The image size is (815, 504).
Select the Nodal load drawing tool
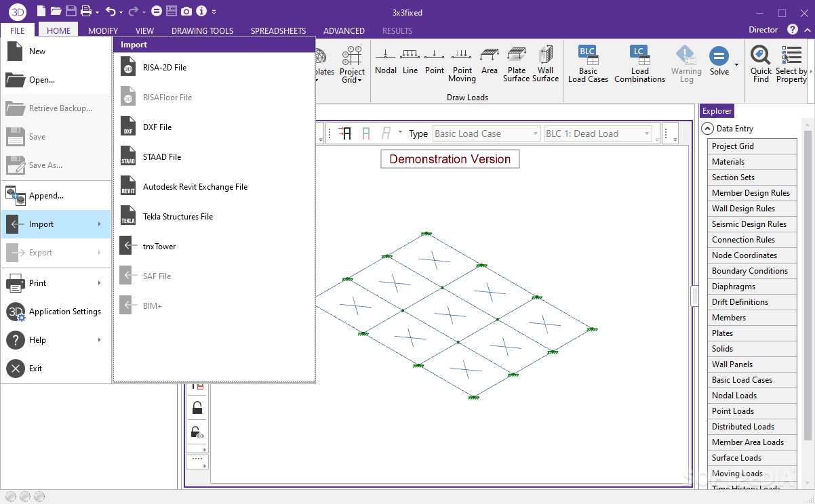386,62
